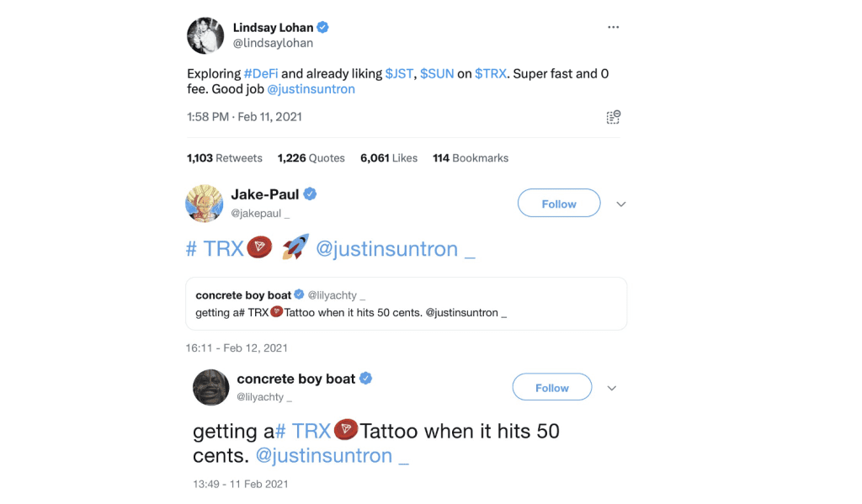Screen dimensions: 862x504
Task: Click concrete boy boat's bottom profile avatar
Action: coord(210,387)
